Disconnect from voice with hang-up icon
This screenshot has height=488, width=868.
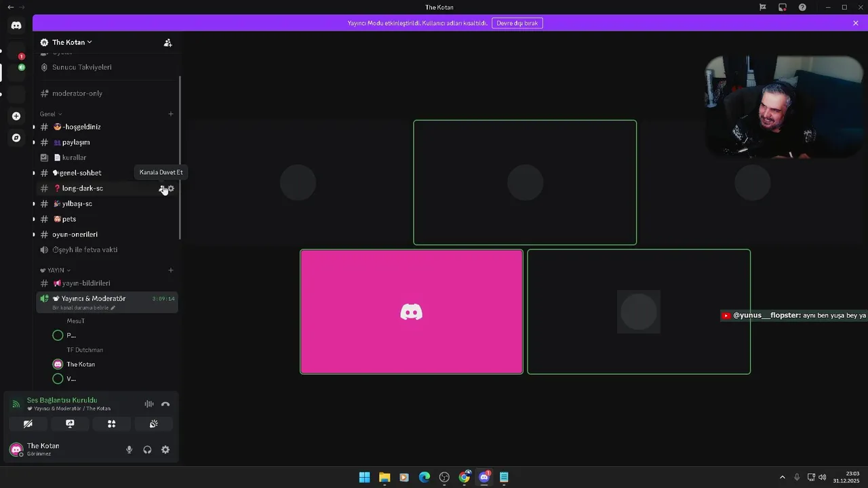165,404
